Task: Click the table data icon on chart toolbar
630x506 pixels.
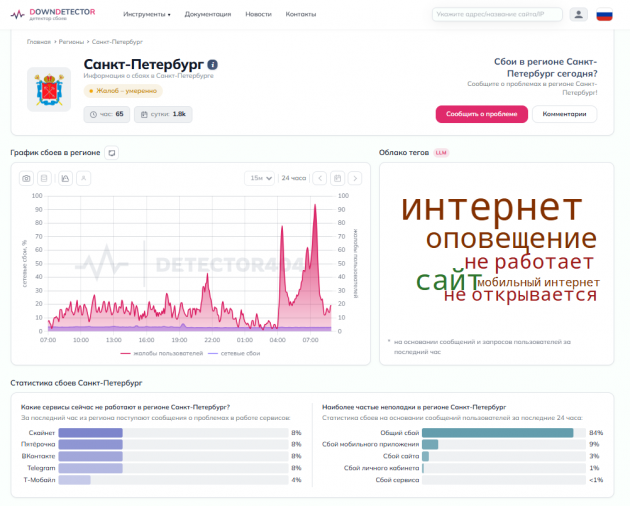Action: pyautogui.click(x=44, y=178)
